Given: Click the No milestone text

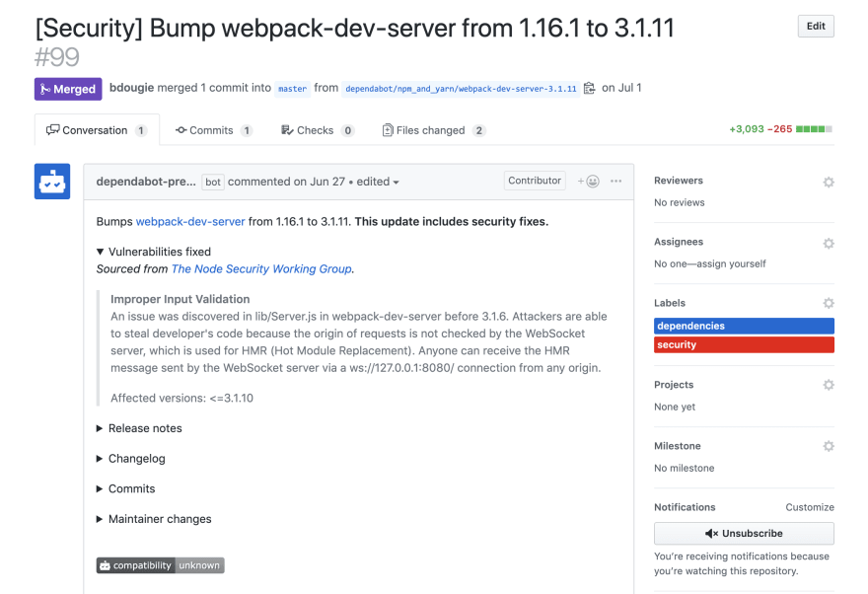Looking at the screenshot, I should coord(685,469).
